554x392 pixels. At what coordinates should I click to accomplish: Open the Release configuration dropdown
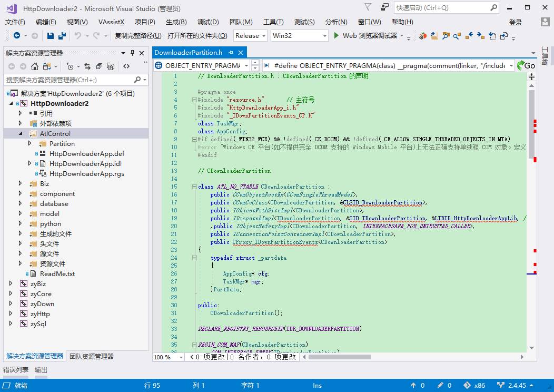point(250,36)
